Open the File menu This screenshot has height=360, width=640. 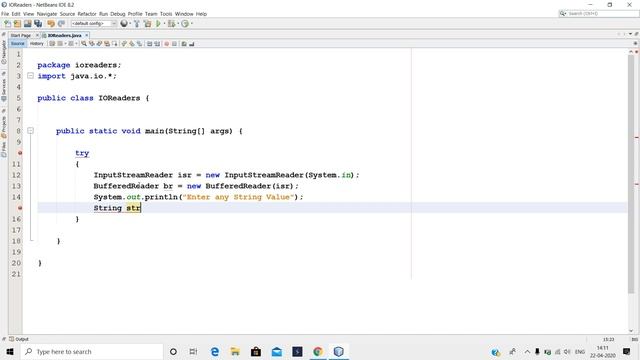(x=5, y=14)
